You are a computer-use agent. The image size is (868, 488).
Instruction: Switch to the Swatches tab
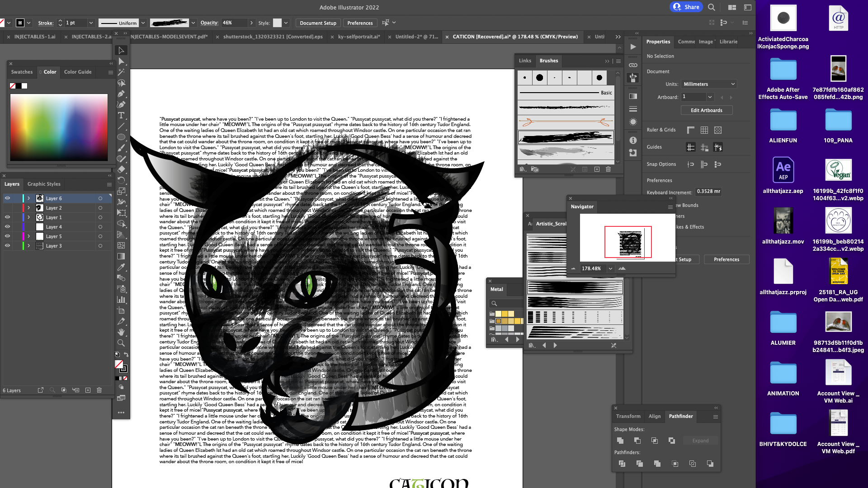point(22,72)
